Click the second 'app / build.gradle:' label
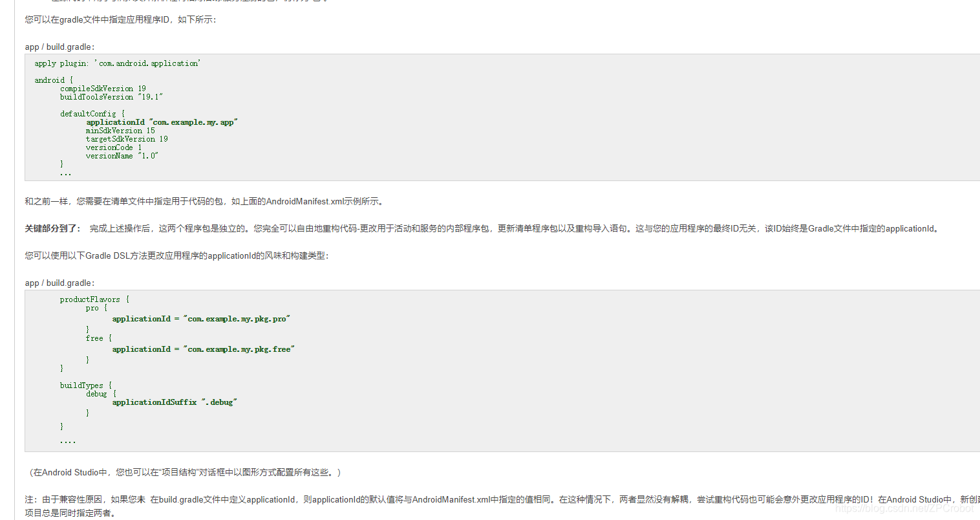 pyautogui.click(x=59, y=283)
